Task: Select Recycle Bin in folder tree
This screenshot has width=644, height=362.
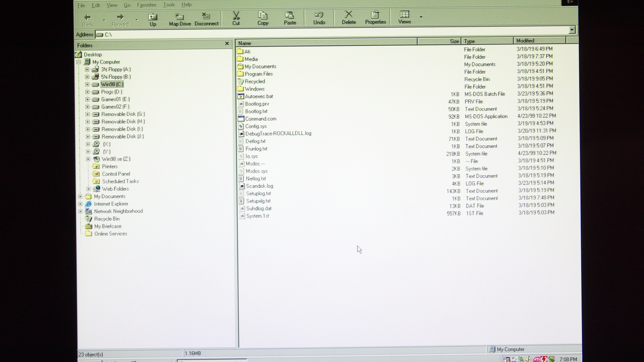Action: pyautogui.click(x=107, y=219)
